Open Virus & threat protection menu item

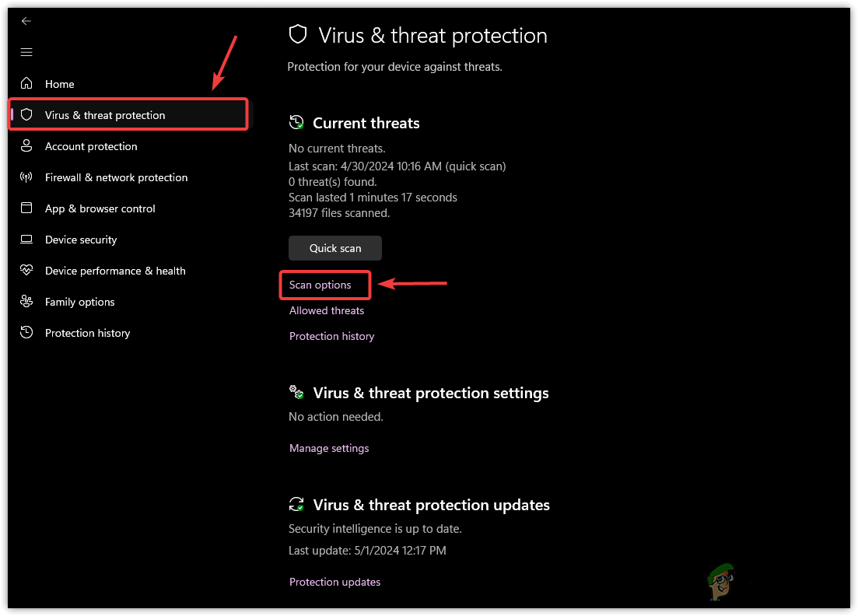tap(105, 115)
